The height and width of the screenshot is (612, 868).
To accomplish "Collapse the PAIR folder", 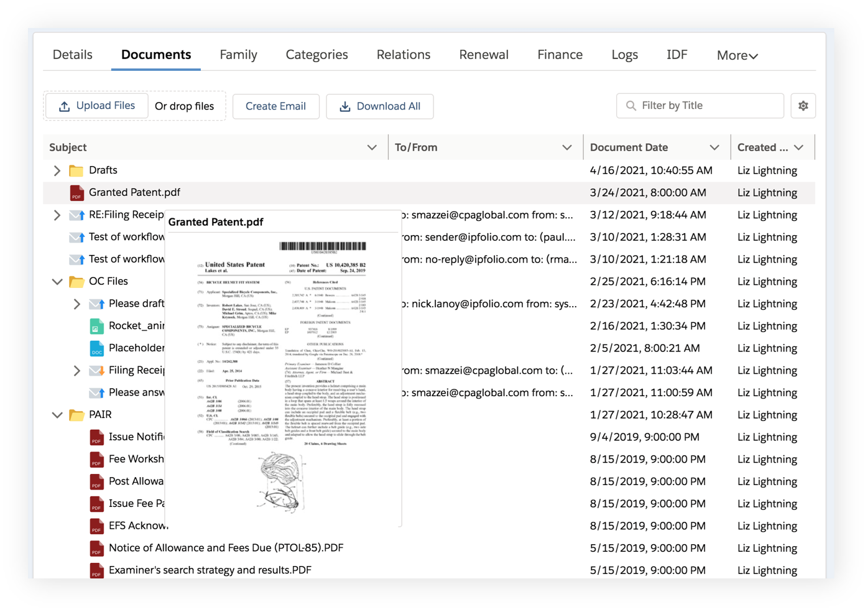I will click(x=57, y=415).
